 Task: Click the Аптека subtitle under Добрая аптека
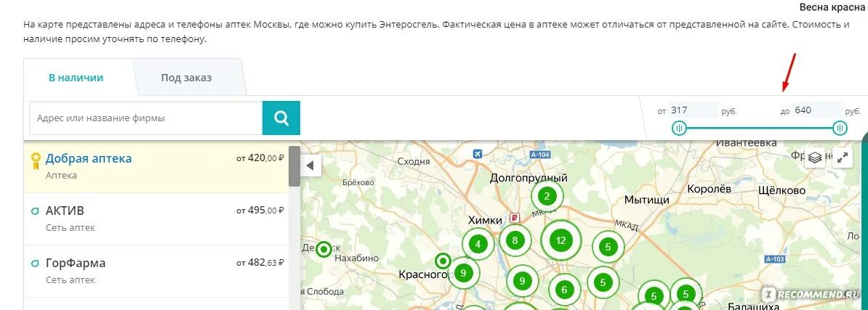pos(61,176)
